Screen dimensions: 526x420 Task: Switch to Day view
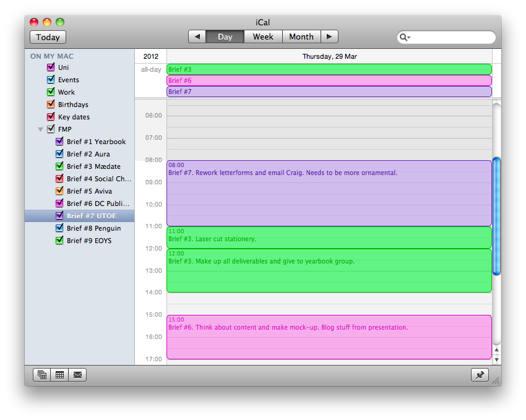[225, 36]
